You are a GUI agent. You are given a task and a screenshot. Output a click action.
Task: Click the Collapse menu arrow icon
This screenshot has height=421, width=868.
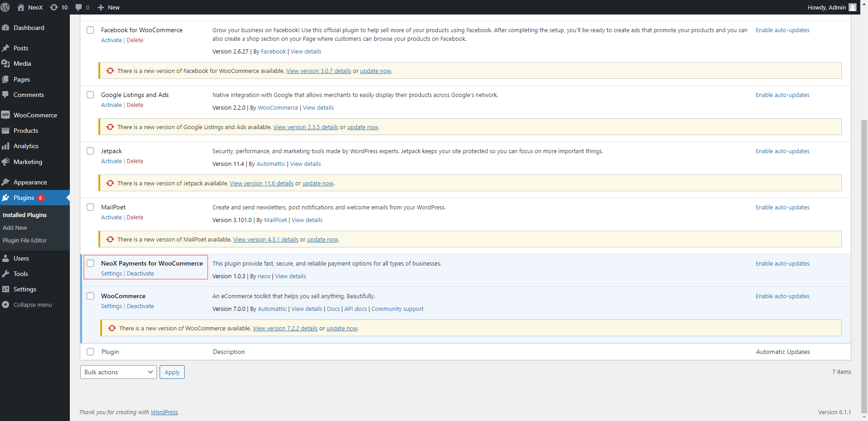tap(6, 305)
